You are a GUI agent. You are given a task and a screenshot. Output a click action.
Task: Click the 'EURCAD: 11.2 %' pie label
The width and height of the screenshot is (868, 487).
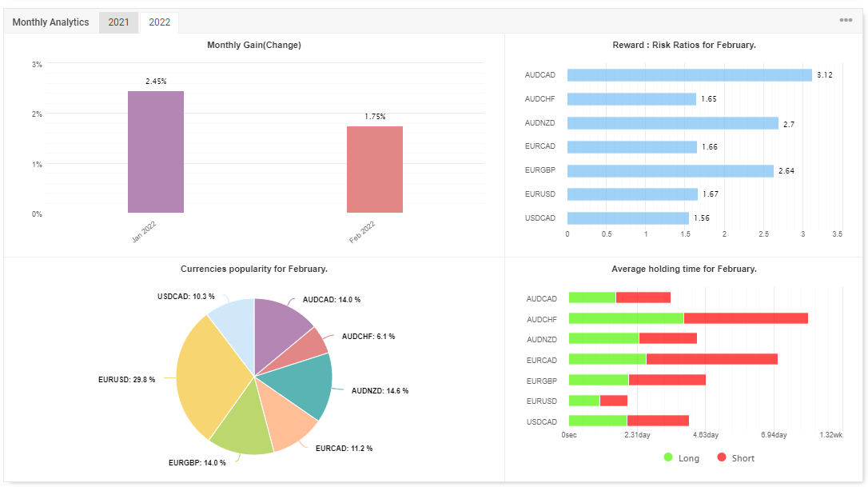pyautogui.click(x=344, y=449)
